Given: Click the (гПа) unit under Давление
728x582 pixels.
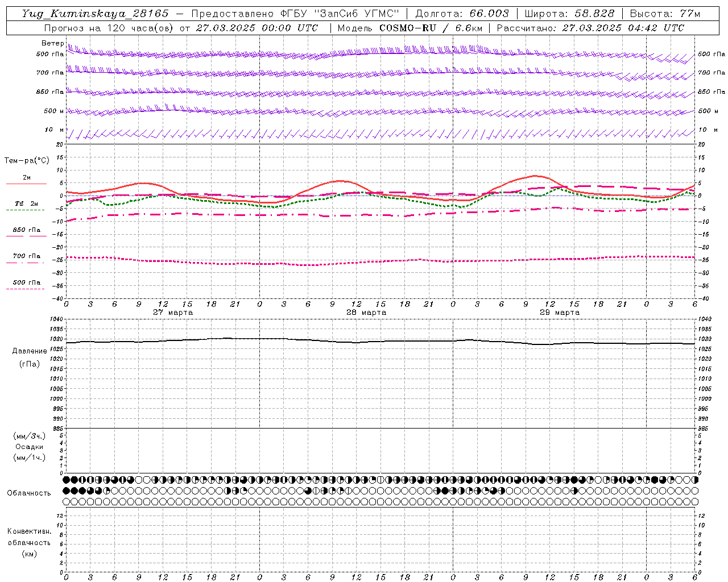Looking at the screenshot, I should (30, 364).
